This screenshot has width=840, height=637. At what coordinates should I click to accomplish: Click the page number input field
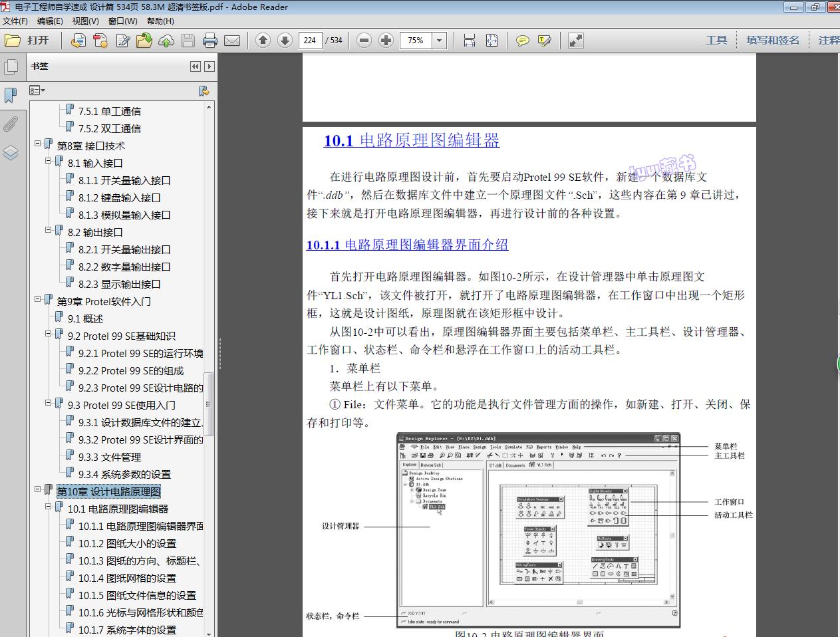point(310,41)
